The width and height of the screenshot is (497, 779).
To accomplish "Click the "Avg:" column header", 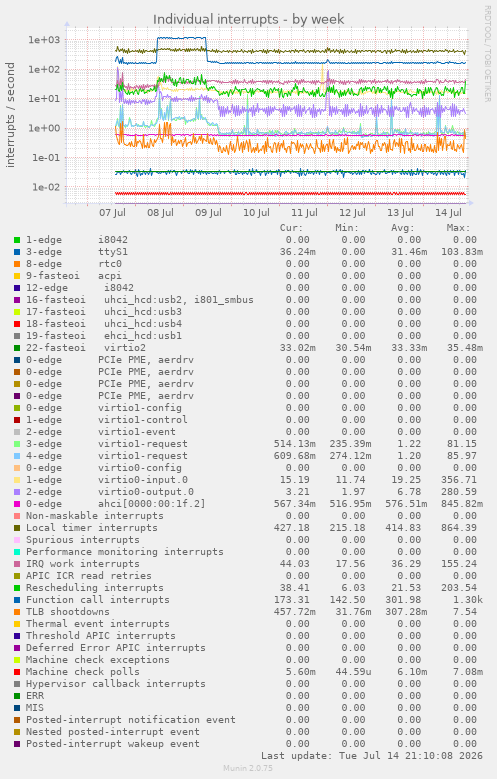I will click(x=403, y=228).
